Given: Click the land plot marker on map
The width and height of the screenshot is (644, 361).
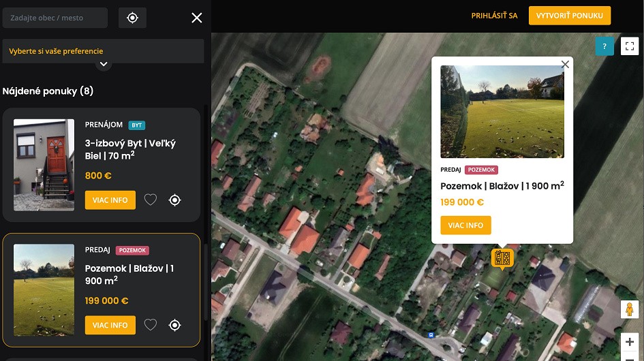Looking at the screenshot, I should pos(502,258).
